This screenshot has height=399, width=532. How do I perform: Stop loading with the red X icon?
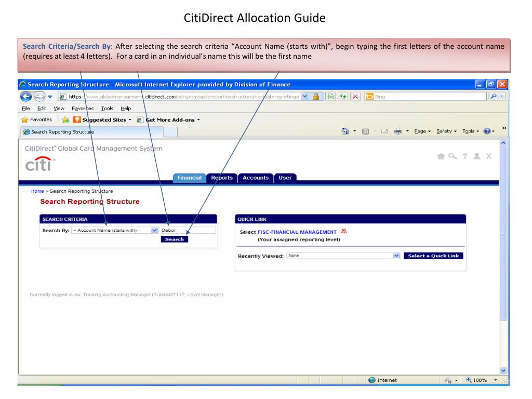355,97
